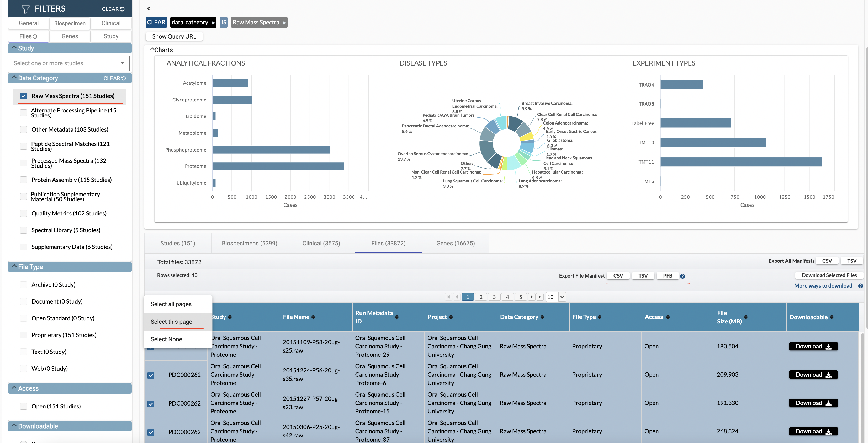Screen dimensions: 868x443
Task: Jump to last page of files
Action: click(540, 297)
